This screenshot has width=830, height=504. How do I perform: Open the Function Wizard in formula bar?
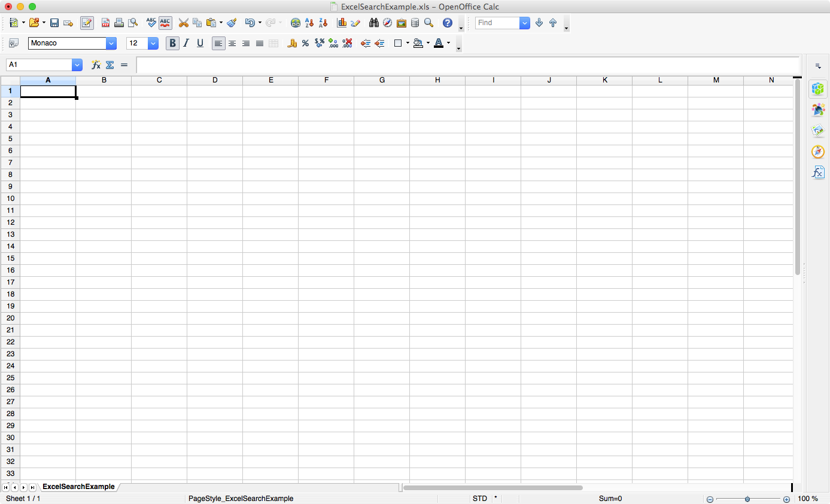coord(96,65)
